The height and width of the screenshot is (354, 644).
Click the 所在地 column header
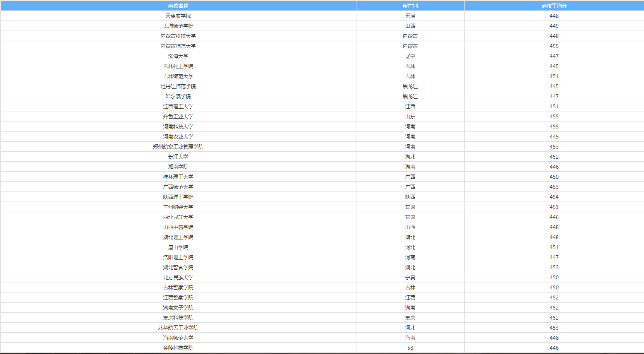tap(410, 6)
